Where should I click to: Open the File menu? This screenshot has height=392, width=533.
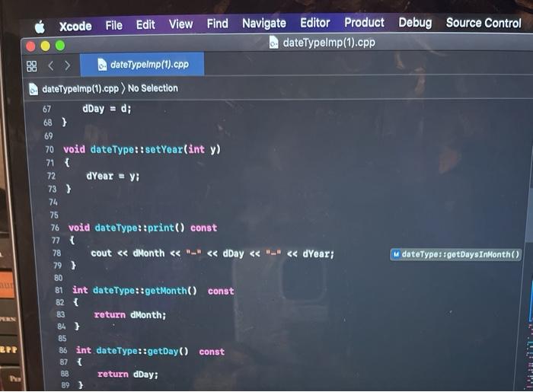pos(114,25)
